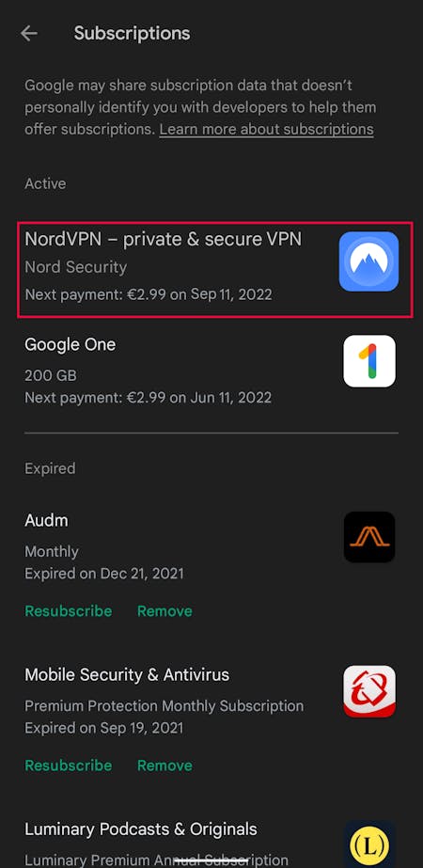The height and width of the screenshot is (868, 423).
Task: Tap the Luminary Podcasts app icon
Action: pos(369,844)
